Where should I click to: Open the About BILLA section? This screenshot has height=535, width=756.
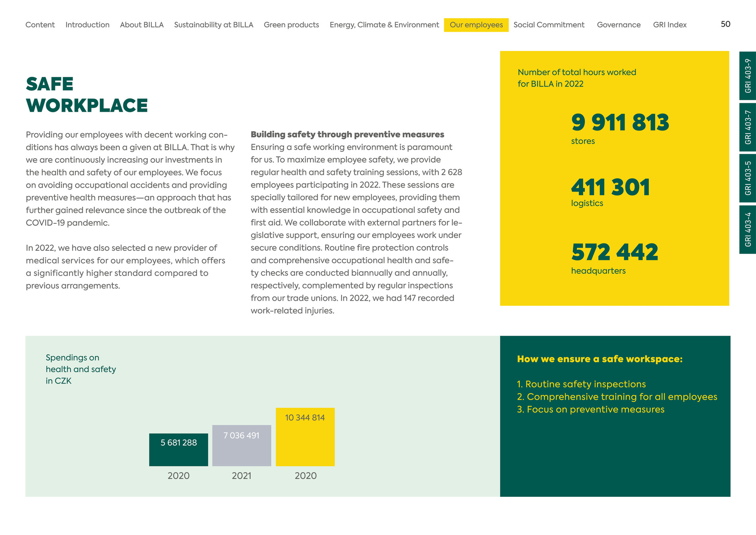142,25
